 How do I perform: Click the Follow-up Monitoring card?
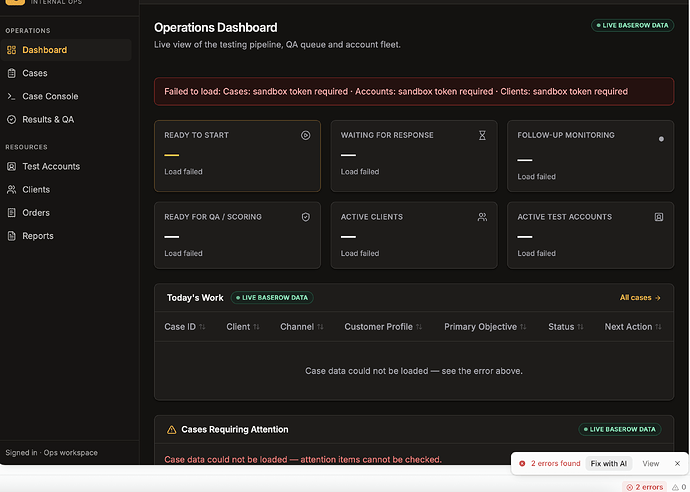(590, 156)
